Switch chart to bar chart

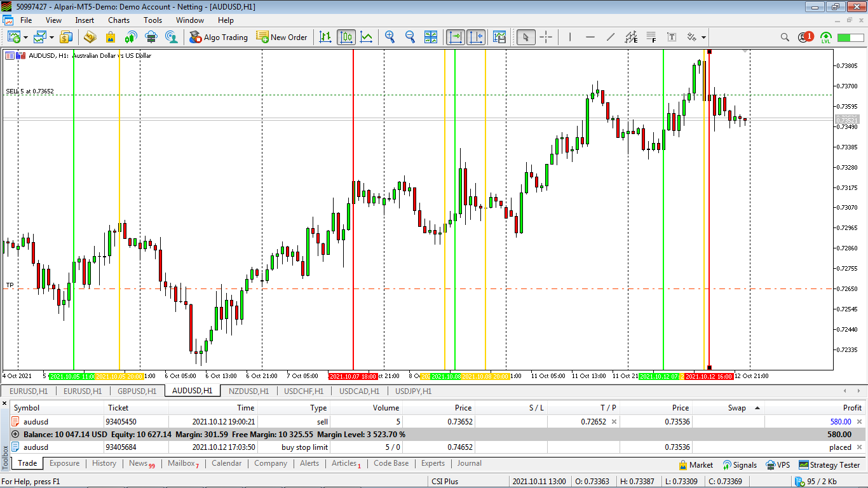pos(325,37)
